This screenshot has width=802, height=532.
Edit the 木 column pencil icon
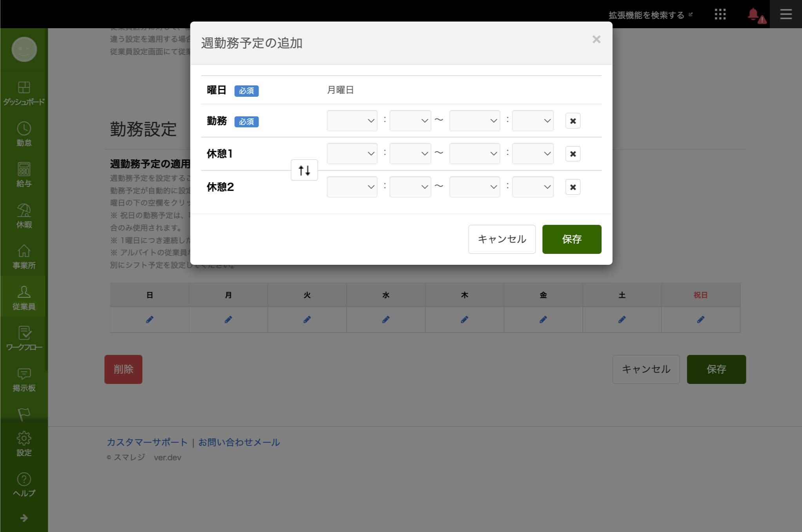click(465, 320)
